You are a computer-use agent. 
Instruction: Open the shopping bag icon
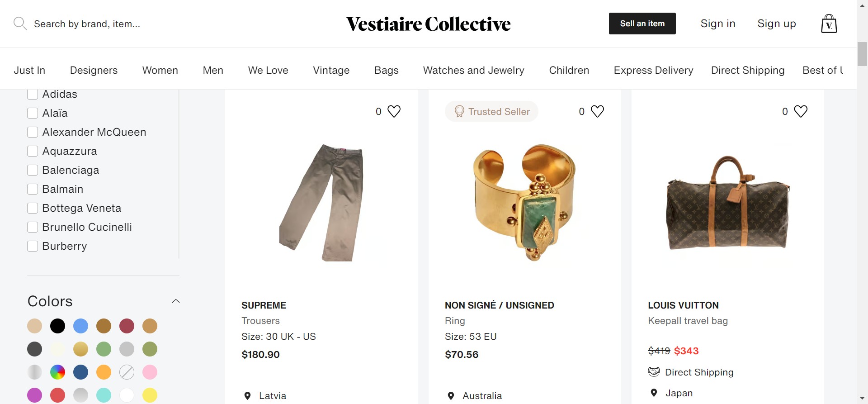click(829, 24)
